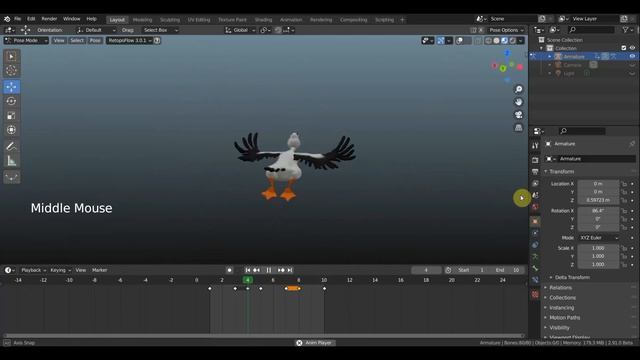Select material preview viewport shading

(x=504, y=40)
